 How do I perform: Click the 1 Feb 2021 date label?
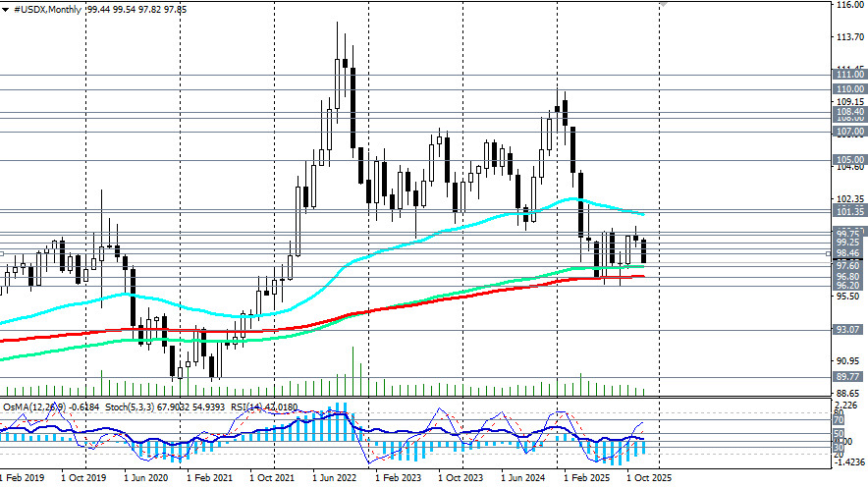(x=209, y=477)
